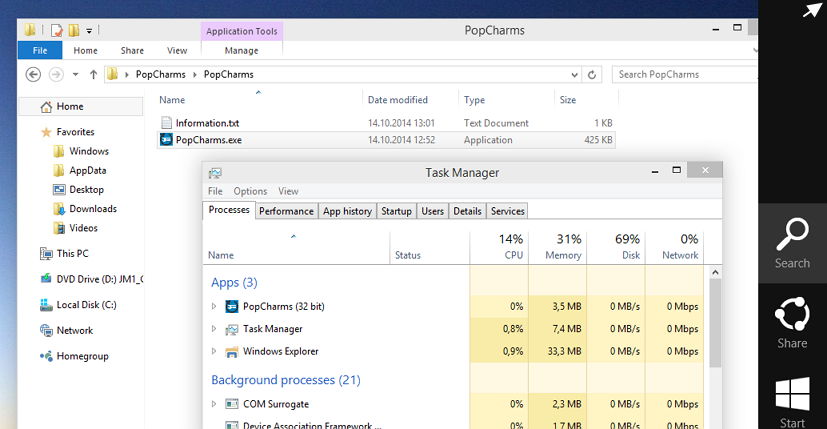Click the Task Manager scrollbar up arrow
The image size is (827, 429).
pos(715,273)
